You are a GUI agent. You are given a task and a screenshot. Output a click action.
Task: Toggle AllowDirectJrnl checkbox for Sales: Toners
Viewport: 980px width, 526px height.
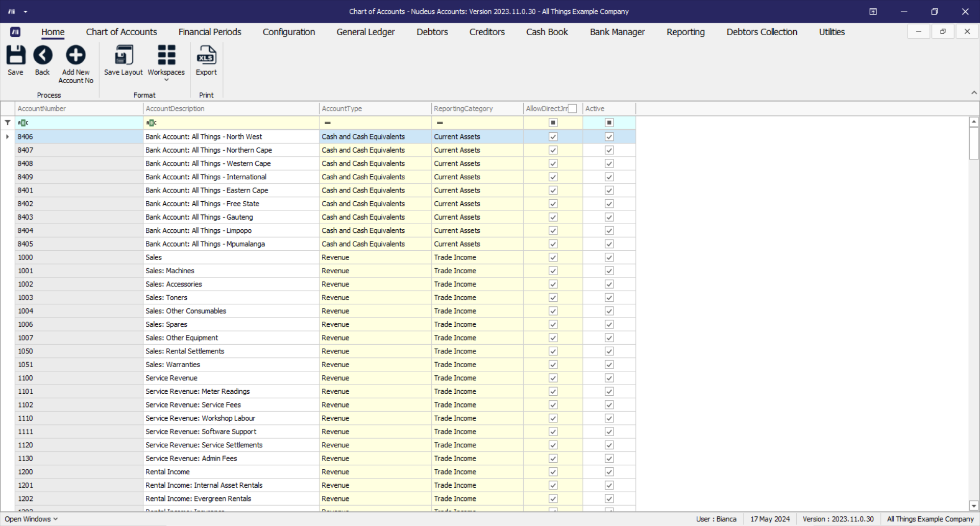(553, 298)
